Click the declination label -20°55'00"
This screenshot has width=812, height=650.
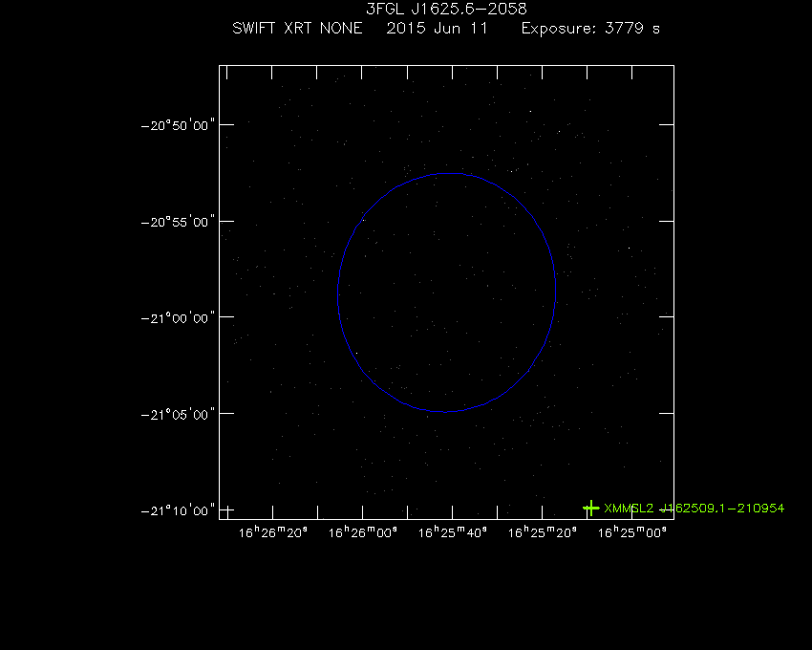[x=178, y=222]
